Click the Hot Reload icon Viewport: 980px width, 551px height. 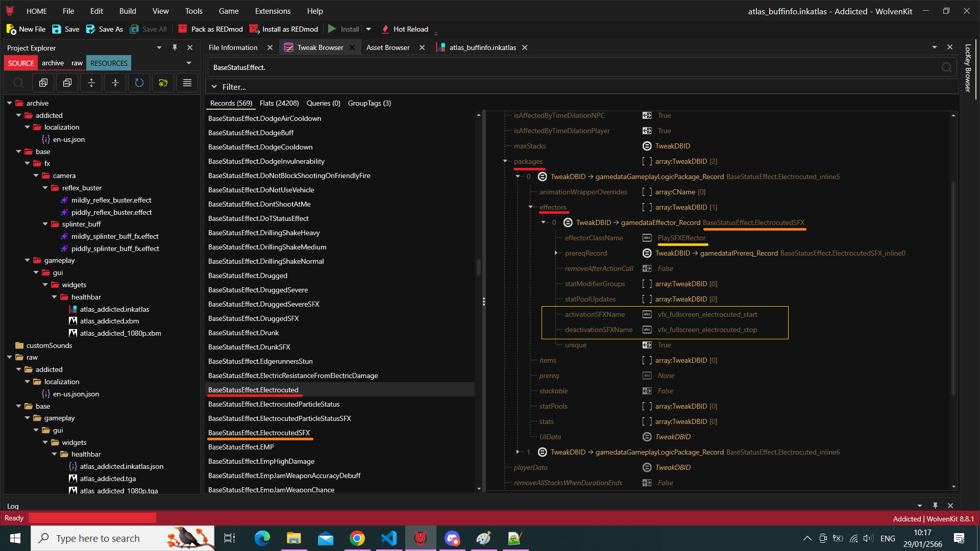pyautogui.click(x=385, y=29)
